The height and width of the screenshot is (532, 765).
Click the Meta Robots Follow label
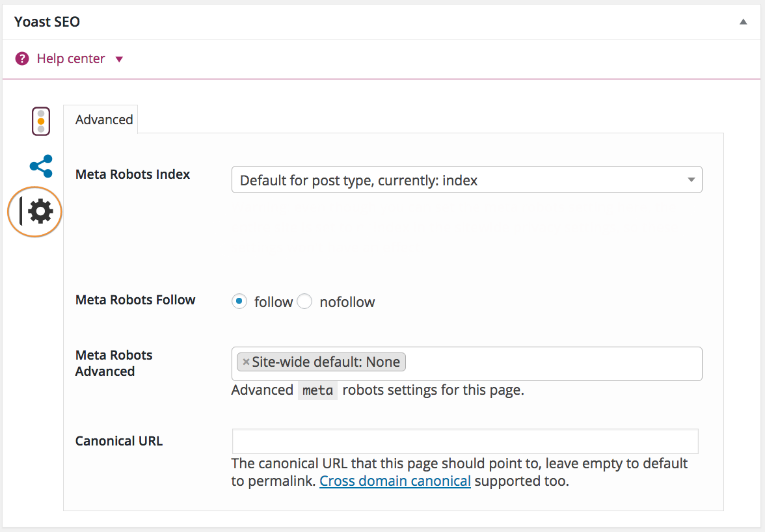(x=135, y=300)
